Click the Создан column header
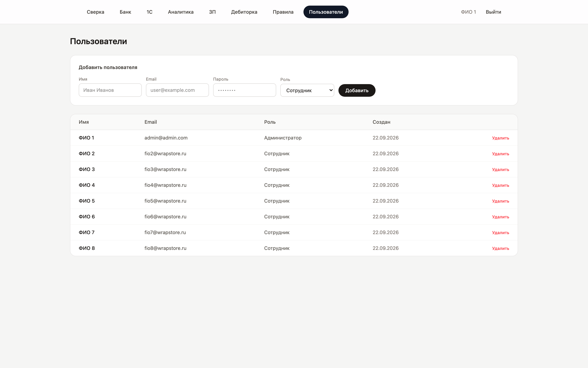 tap(381, 122)
